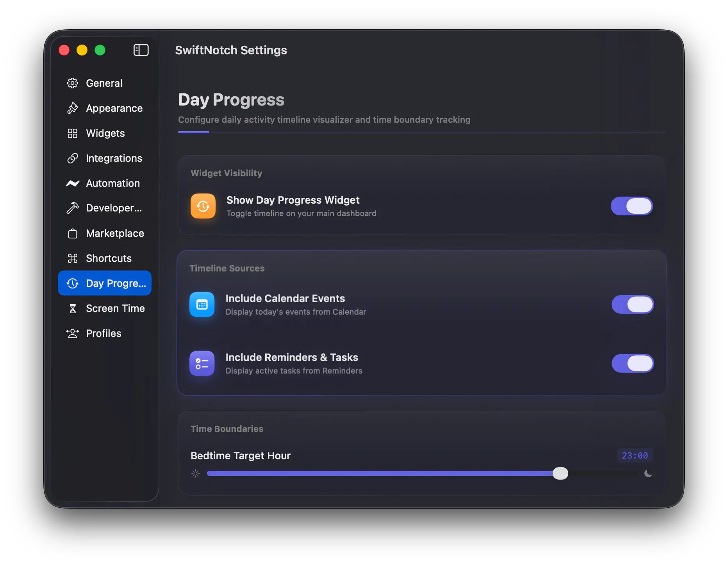Click the General gear icon
The height and width of the screenshot is (566, 728).
(x=73, y=83)
